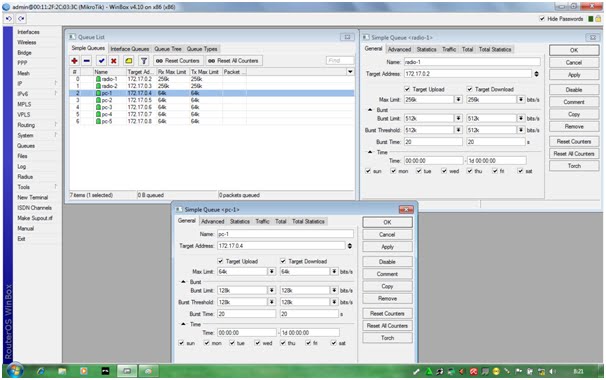
Task: Toggle the sun checkbox in radio-1 window
Action: click(368, 171)
